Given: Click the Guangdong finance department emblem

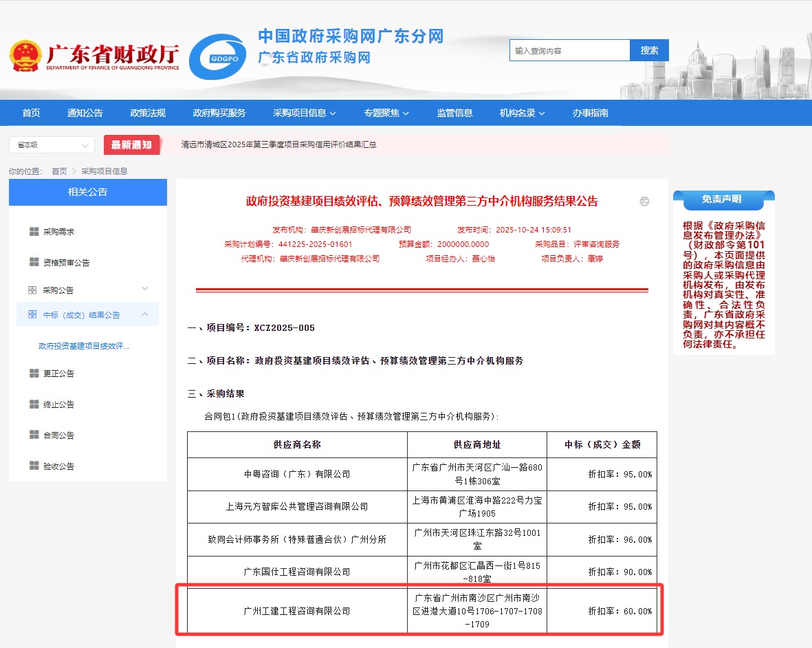Looking at the screenshot, I should (25, 56).
